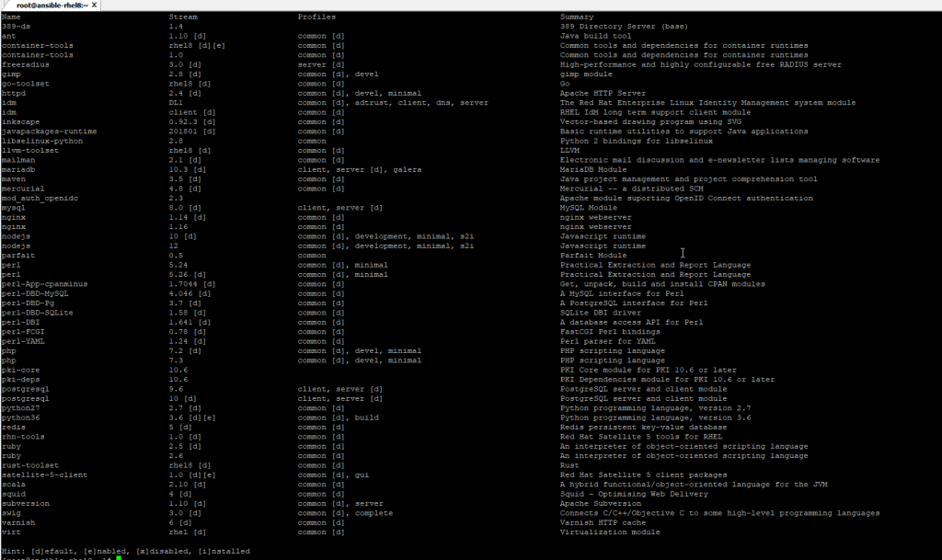The image size is (942, 560).
Task: Click the 'python36' module name
Action: 21,417
